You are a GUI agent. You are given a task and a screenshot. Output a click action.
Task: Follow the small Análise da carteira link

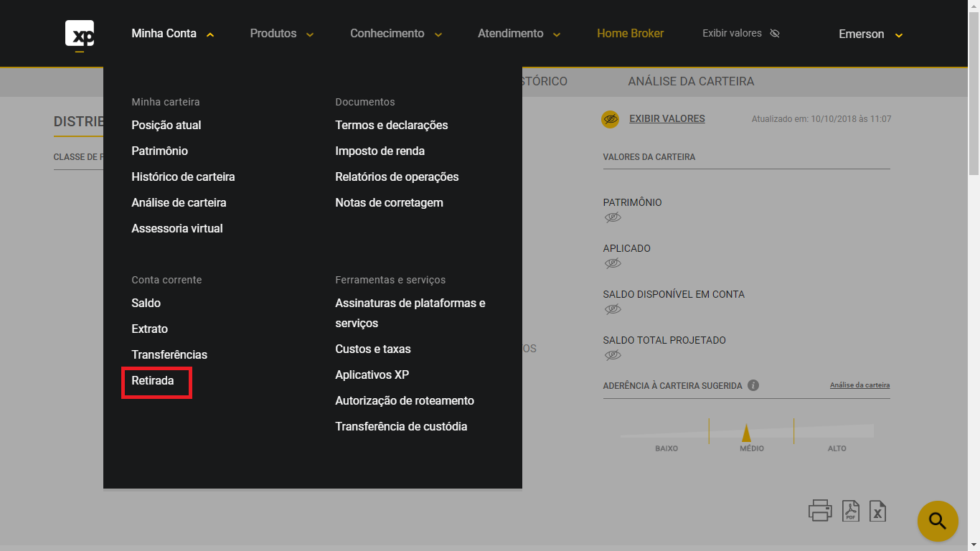tap(859, 385)
